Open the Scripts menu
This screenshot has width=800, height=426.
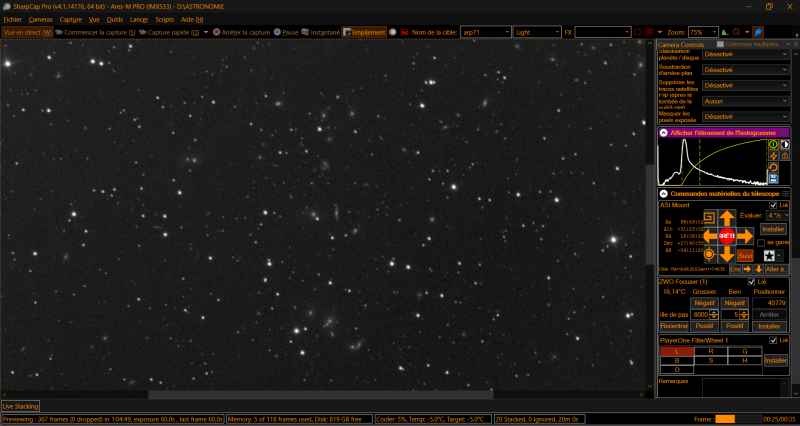(x=164, y=20)
